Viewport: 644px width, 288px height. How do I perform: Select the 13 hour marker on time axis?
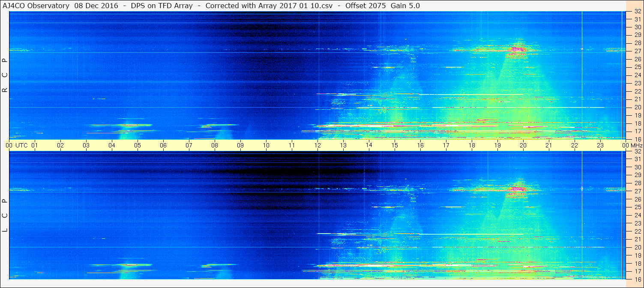click(x=343, y=145)
